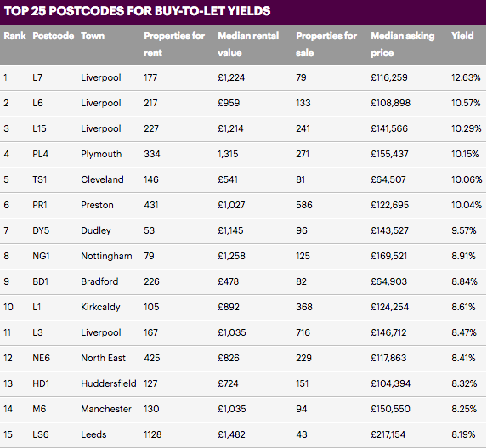
Task: Click the TS1 Cleveland postcode
Action: click(x=39, y=179)
